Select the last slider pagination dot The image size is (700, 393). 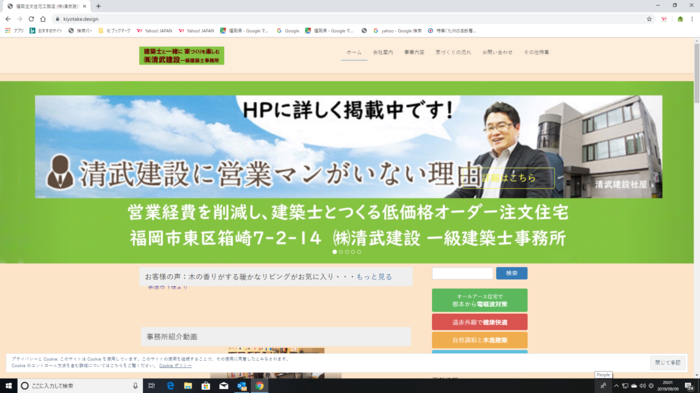359,252
